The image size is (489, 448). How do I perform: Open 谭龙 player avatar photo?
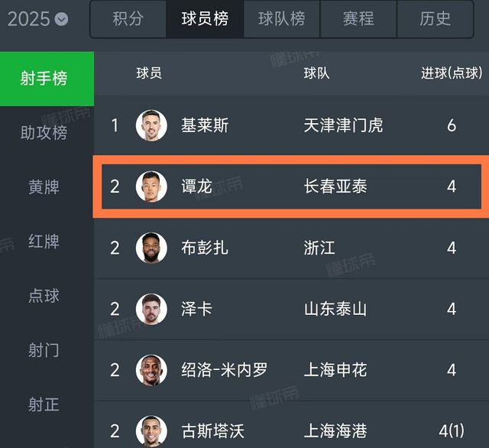(151, 186)
